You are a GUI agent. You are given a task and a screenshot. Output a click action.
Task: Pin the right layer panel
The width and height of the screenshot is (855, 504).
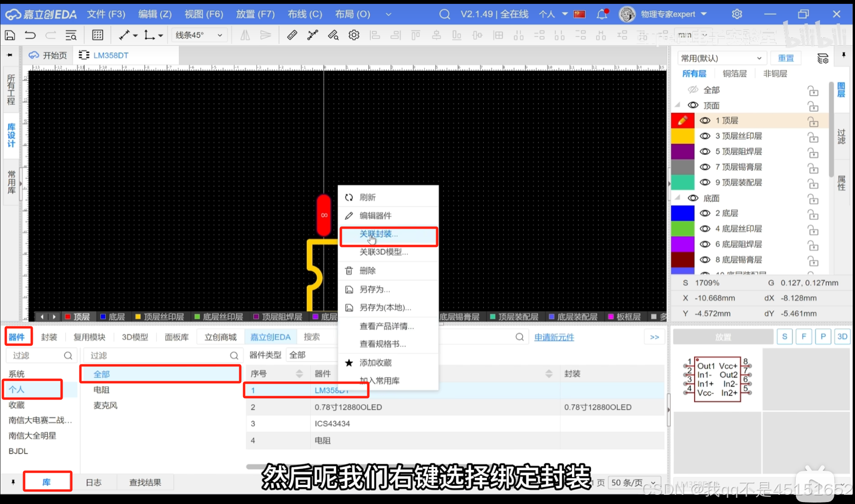click(x=843, y=56)
